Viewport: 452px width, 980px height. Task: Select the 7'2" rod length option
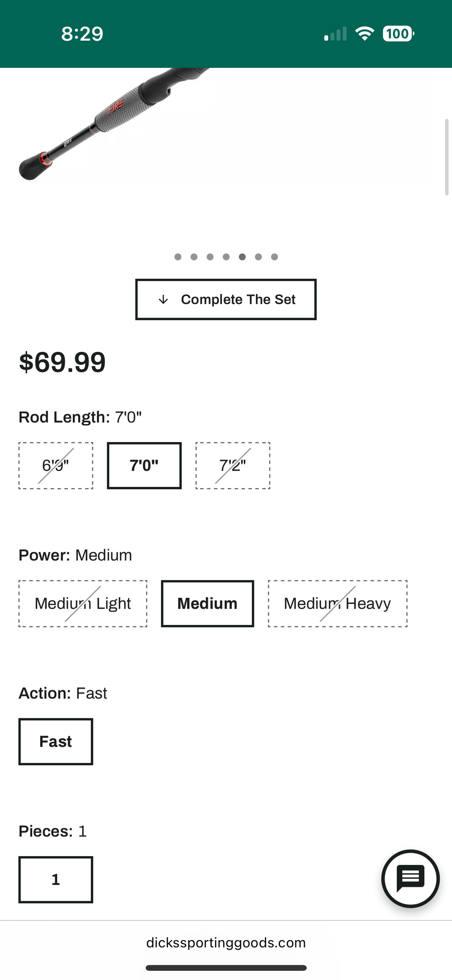tap(233, 466)
